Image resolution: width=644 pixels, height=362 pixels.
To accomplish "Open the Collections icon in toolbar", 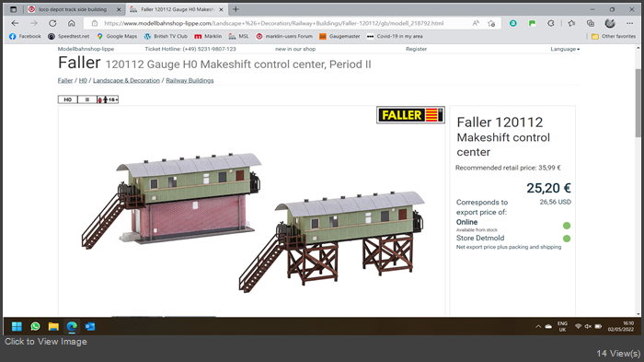I will click(x=591, y=23).
